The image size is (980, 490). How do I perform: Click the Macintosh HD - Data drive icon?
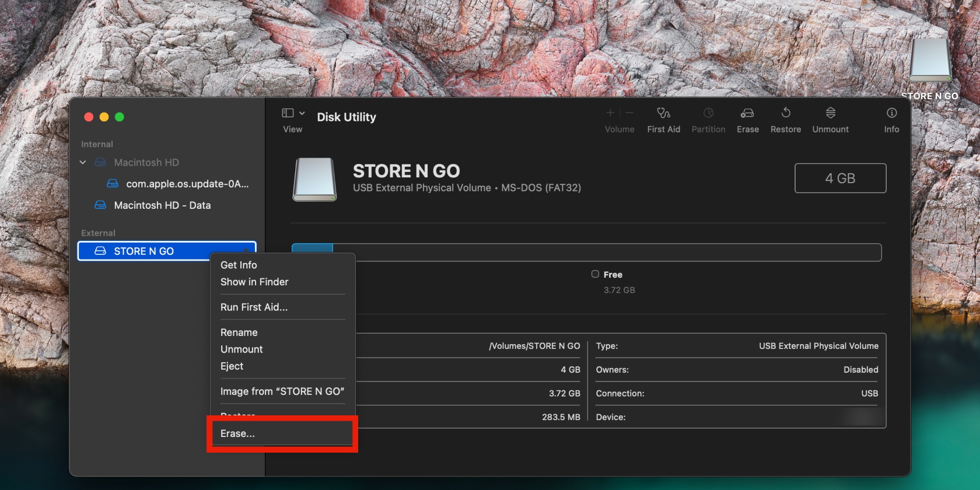click(100, 205)
